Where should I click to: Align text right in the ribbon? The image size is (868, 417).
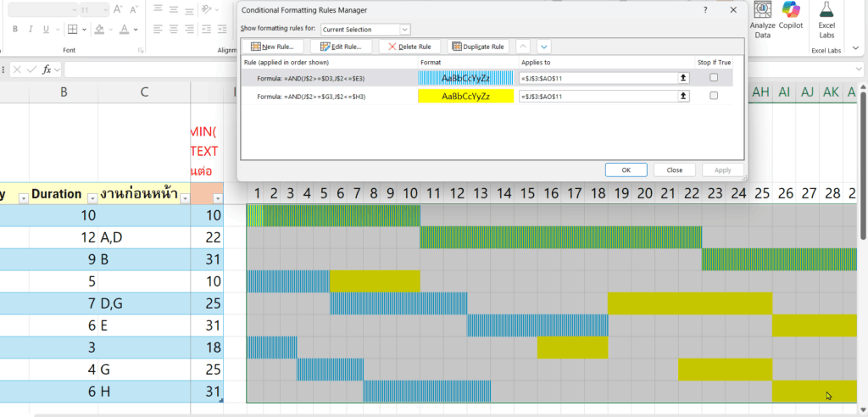[188, 29]
